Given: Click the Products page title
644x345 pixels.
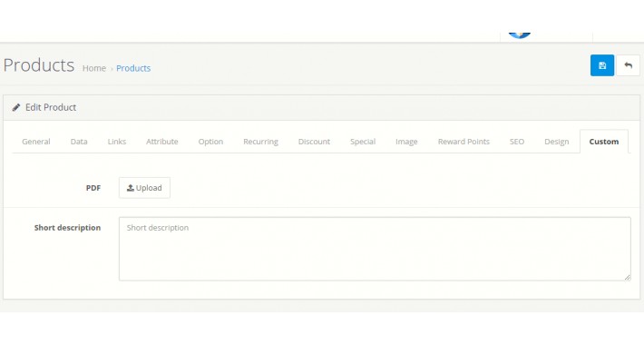Looking at the screenshot, I should pyautogui.click(x=39, y=65).
